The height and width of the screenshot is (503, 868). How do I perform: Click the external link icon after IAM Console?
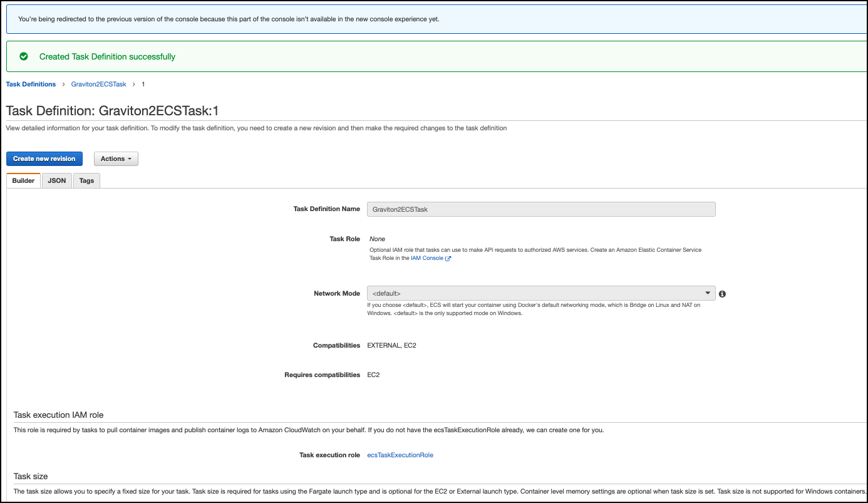(x=448, y=258)
